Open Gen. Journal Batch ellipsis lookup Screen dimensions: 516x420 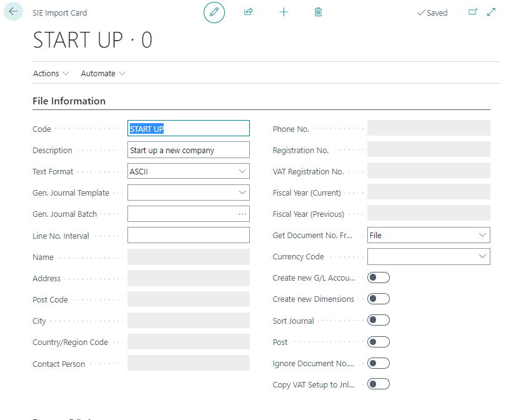click(x=242, y=214)
